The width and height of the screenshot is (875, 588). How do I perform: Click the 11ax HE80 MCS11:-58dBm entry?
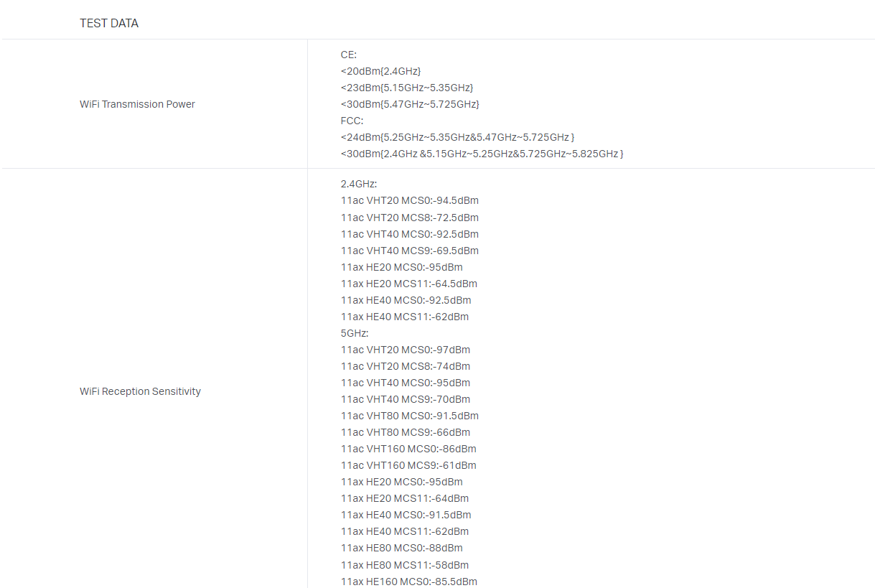tap(404, 565)
